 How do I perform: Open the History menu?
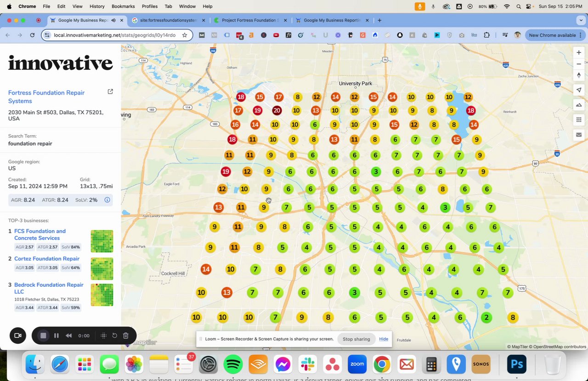click(97, 6)
